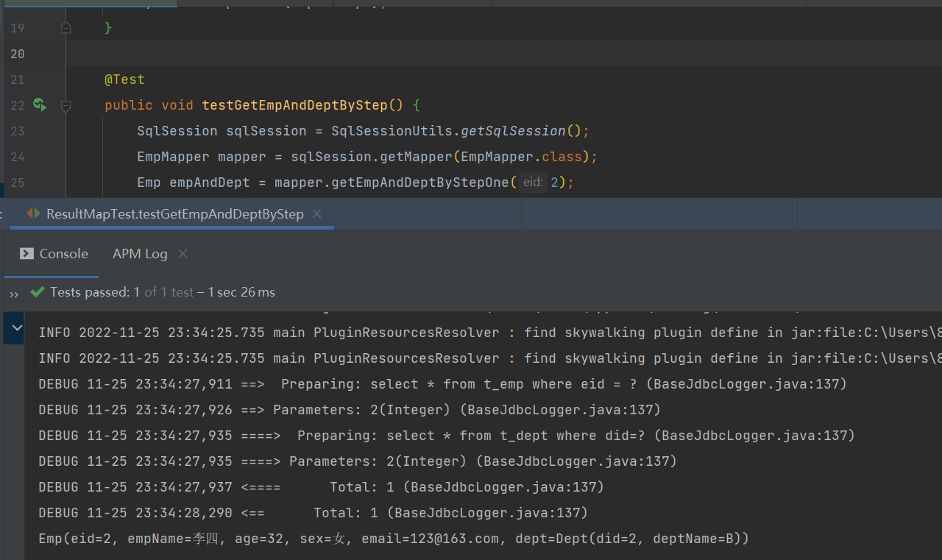Viewport: 942px width, 560px height.
Task: Place cursor on testGetEmpAndDeptByStep method name
Action: click(294, 105)
